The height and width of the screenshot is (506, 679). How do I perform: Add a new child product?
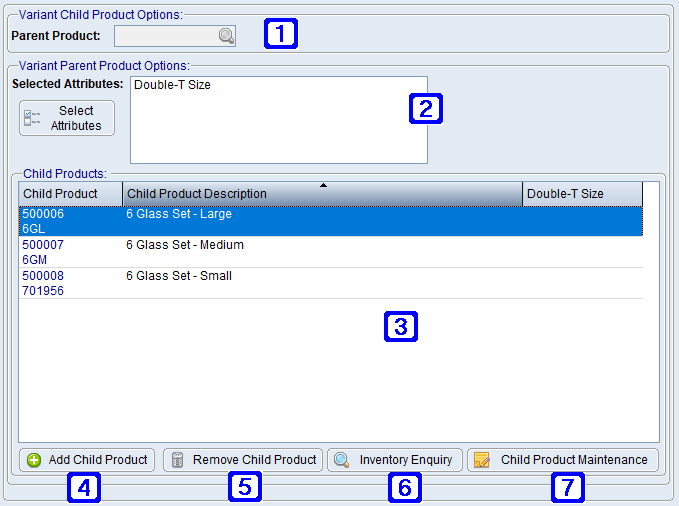pyautogui.click(x=87, y=460)
